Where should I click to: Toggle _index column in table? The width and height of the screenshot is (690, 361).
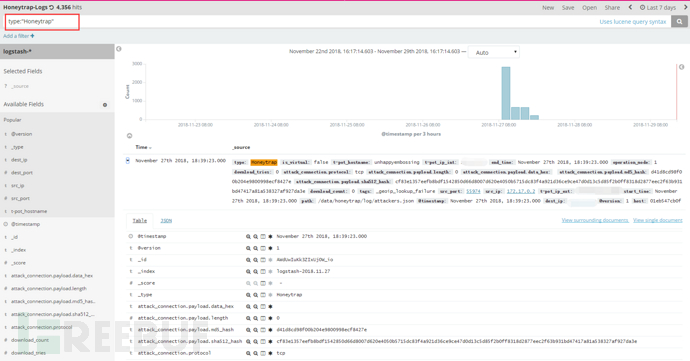pos(263,272)
